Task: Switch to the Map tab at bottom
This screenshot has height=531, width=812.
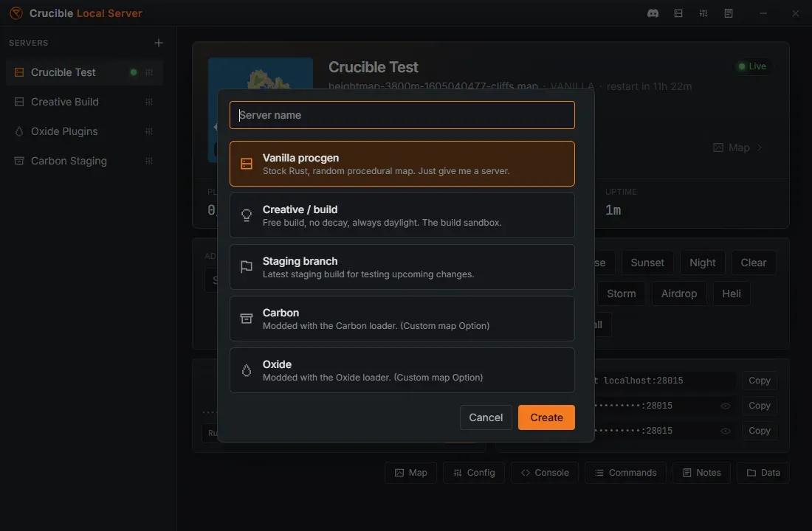Action: [x=410, y=473]
